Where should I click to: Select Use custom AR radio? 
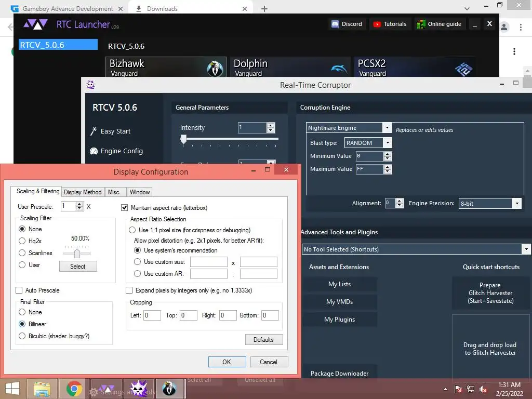(x=137, y=273)
